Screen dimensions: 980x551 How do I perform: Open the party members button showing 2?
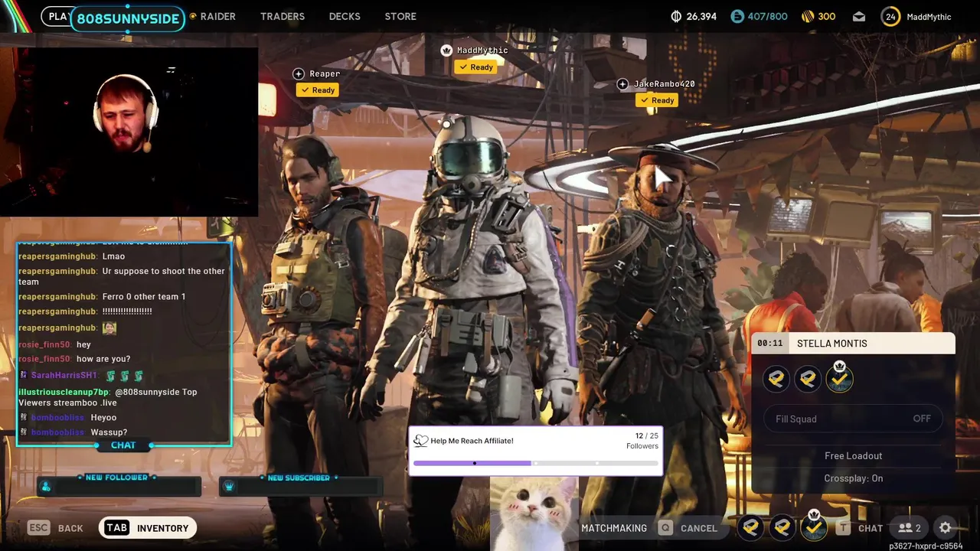[910, 528]
